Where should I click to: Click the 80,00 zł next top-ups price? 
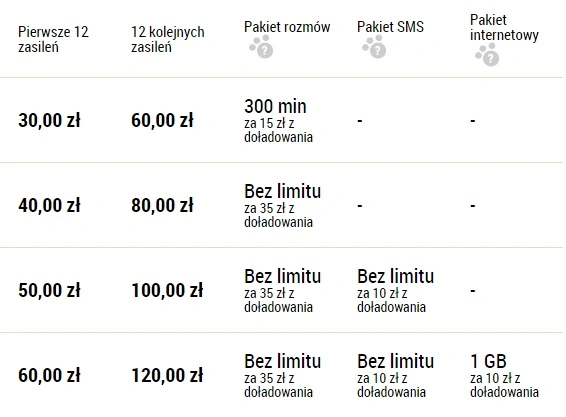[x=162, y=205]
